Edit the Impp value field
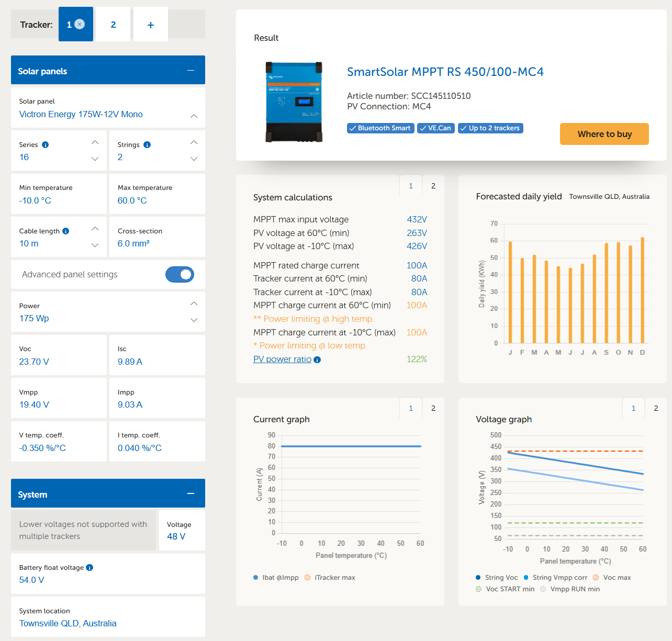Viewport: 672px width, 641px height. coord(157,398)
